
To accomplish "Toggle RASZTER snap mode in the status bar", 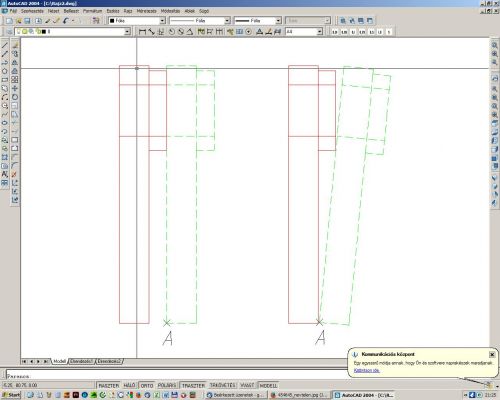I will (x=109, y=385).
